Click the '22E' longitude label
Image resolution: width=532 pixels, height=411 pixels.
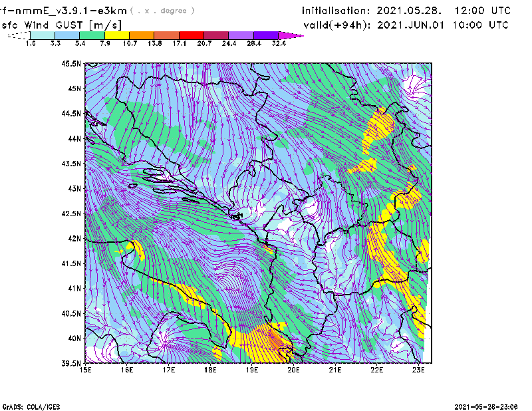[x=376, y=370]
